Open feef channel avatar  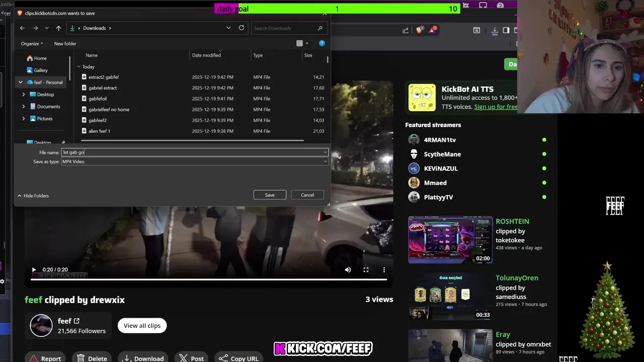pyautogui.click(x=41, y=326)
